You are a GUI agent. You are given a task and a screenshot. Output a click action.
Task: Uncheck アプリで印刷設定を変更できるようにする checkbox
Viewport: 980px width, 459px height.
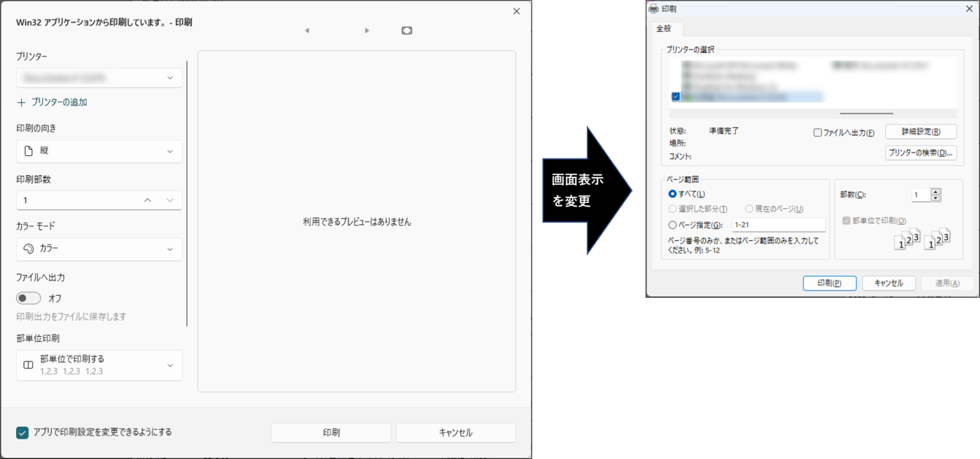coord(23,432)
